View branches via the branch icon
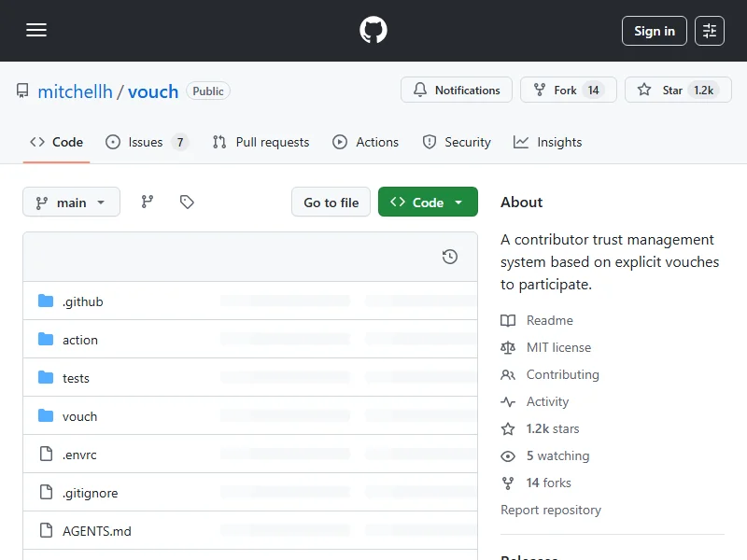This screenshot has width=747, height=560. (147, 202)
